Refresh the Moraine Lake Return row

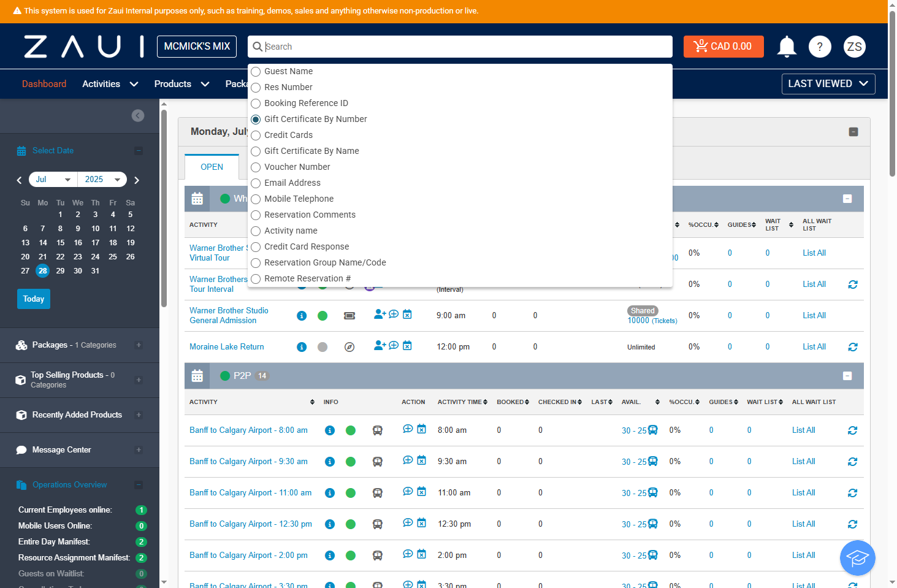853,347
